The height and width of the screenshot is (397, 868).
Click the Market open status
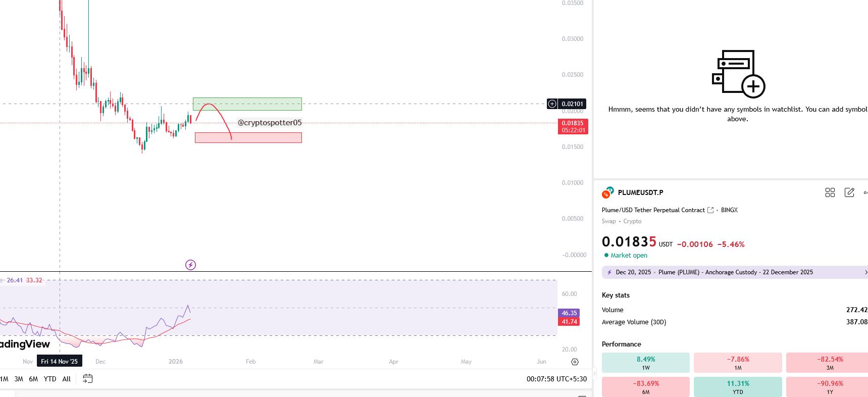pyautogui.click(x=626, y=256)
